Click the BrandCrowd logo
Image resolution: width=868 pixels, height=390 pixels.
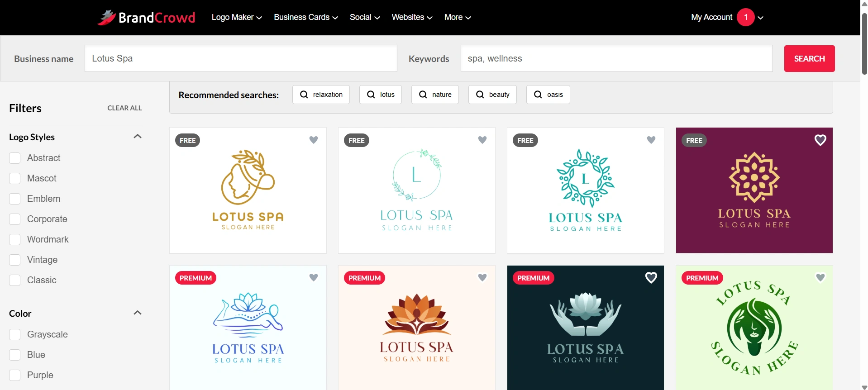146,17
